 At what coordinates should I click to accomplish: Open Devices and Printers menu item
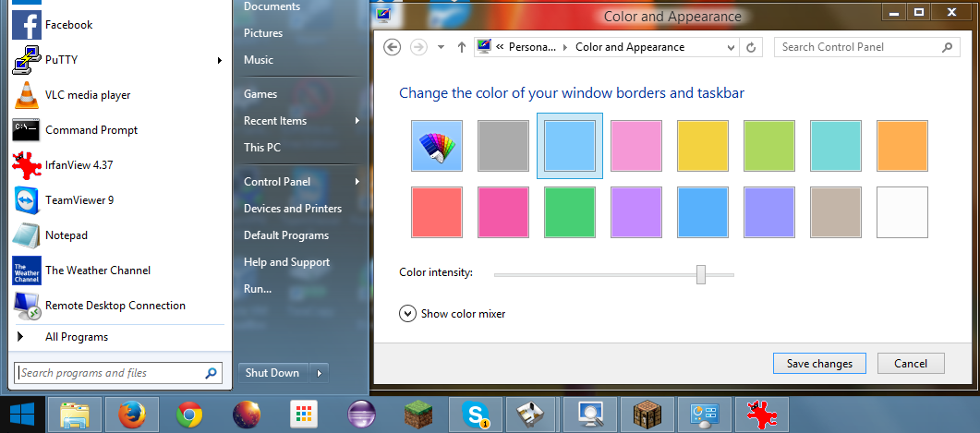(x=293, y=209)
